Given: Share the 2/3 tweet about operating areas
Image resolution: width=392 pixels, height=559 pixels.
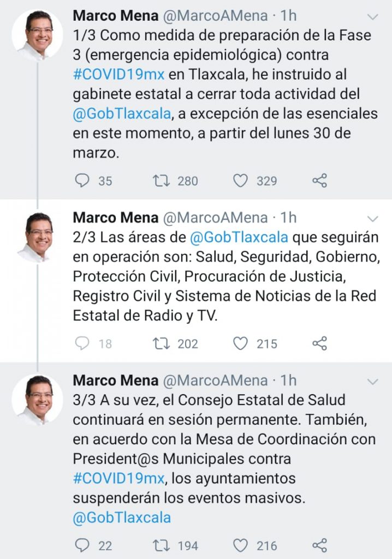Looking at the screenshot, I should click(x=319, y=343).
